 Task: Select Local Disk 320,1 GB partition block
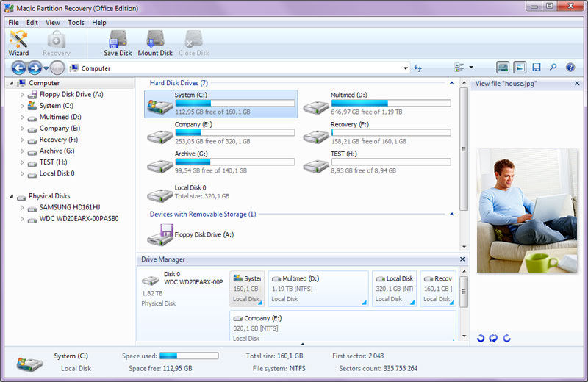click(394, 289)
